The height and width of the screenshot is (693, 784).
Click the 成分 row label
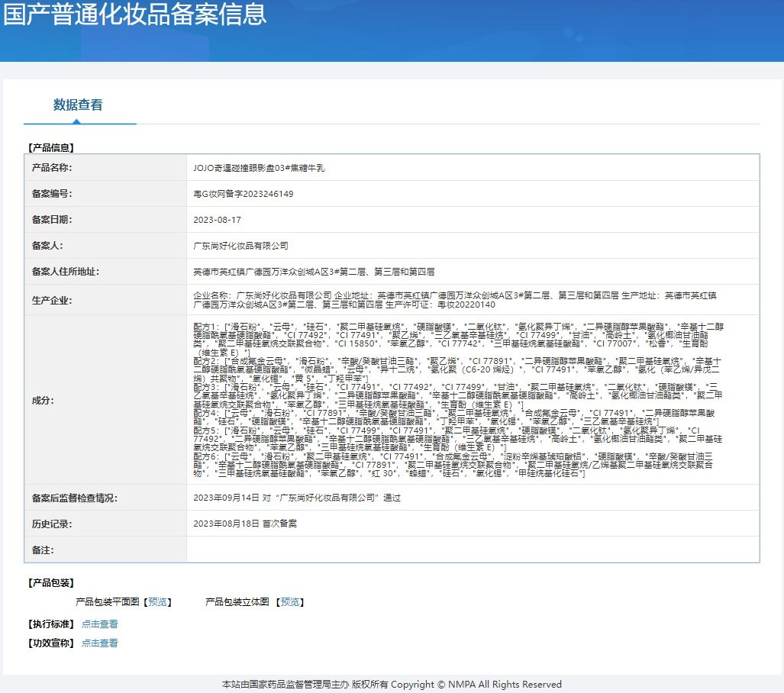[43, 401]
